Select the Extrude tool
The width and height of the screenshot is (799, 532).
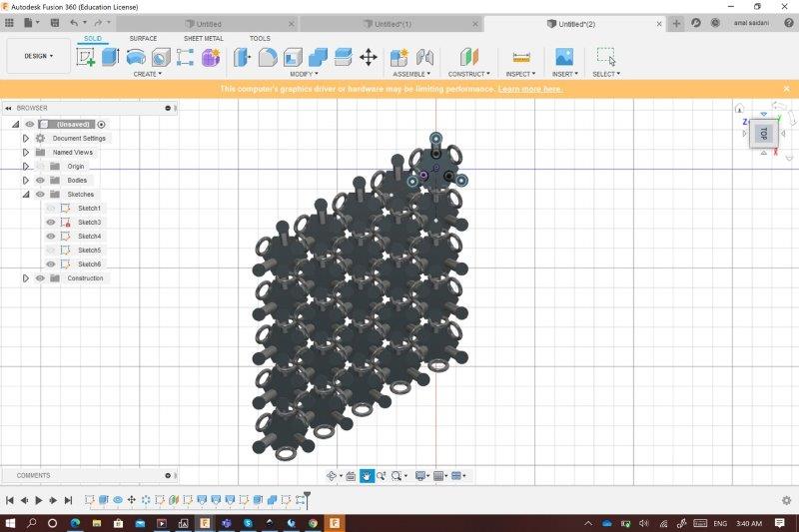click(111, 57)
